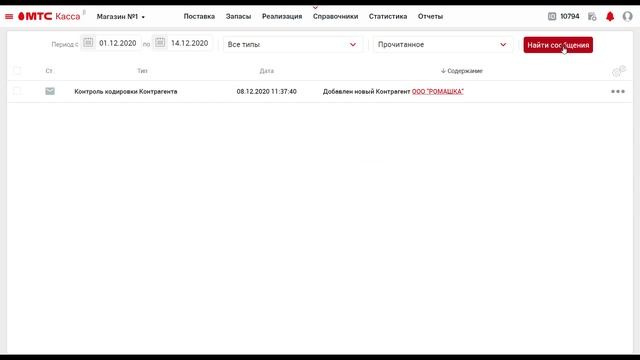Open calendar for period end date

tap(160, 42)
